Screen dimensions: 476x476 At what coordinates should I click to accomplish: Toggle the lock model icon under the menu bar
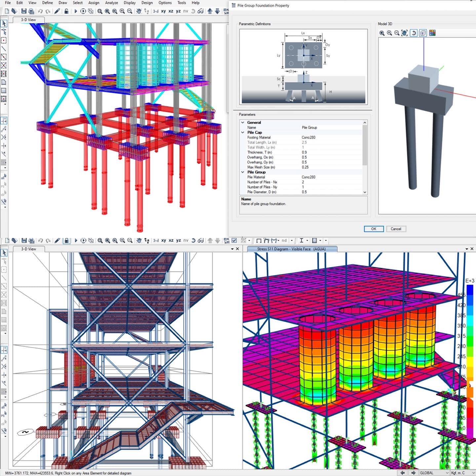coord(66,11)
